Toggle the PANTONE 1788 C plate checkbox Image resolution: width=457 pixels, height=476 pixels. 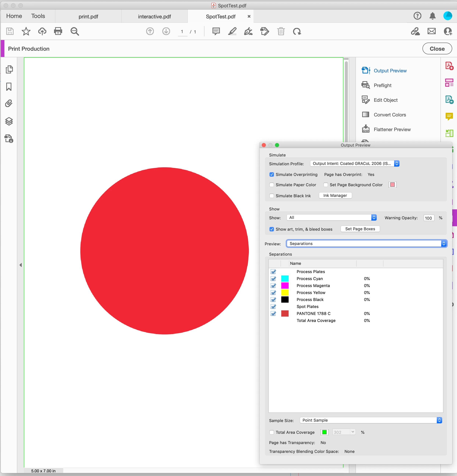point(273,313)
